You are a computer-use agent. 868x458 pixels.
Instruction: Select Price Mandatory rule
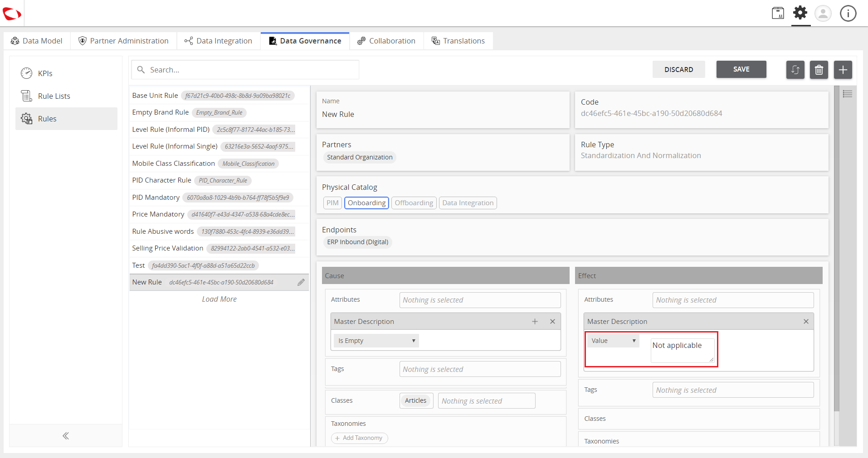(219, 214)
